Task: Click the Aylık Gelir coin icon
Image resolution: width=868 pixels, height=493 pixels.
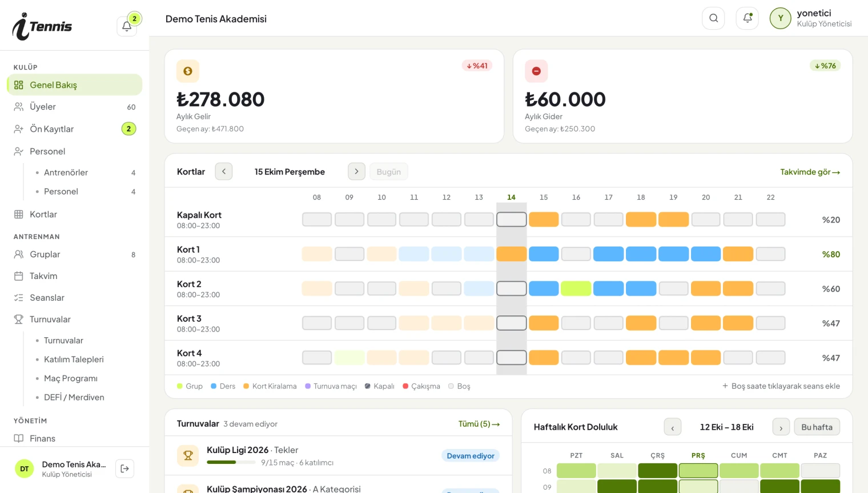Action: 188,71
